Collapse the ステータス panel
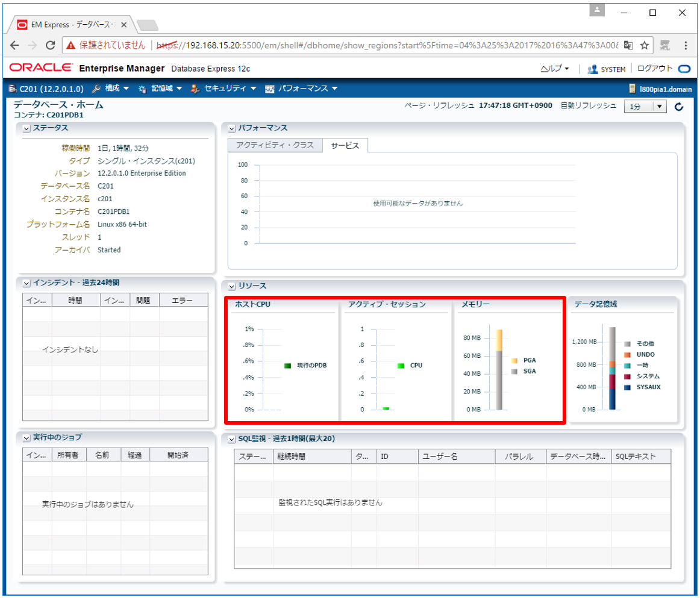 pyautogui.click(x=27, y=128)
